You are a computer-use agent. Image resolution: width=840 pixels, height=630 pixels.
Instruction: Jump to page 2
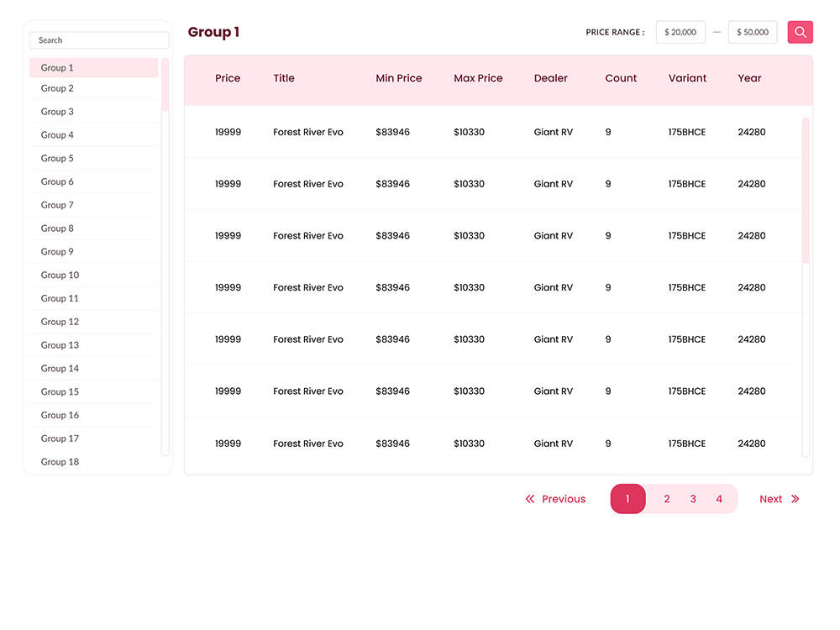pyautogui.click(x=666, y=499)
